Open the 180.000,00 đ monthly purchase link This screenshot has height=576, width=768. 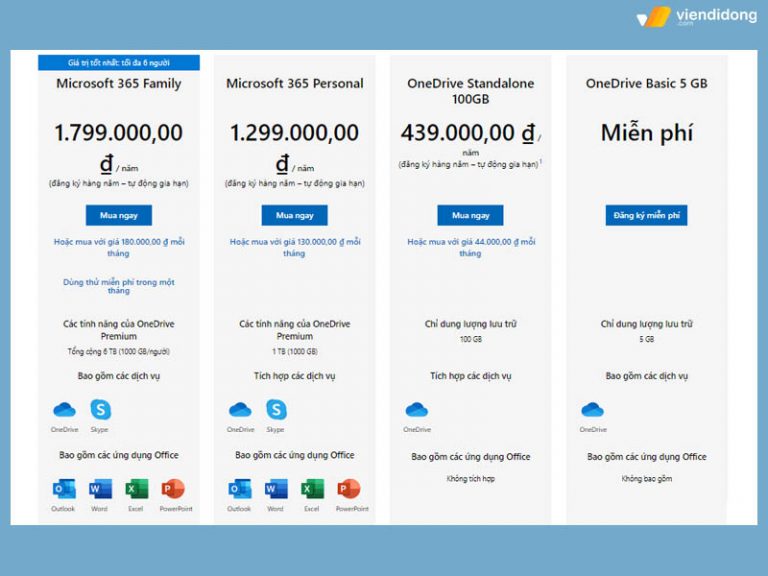pyautogui.click(x=119, y=247)
